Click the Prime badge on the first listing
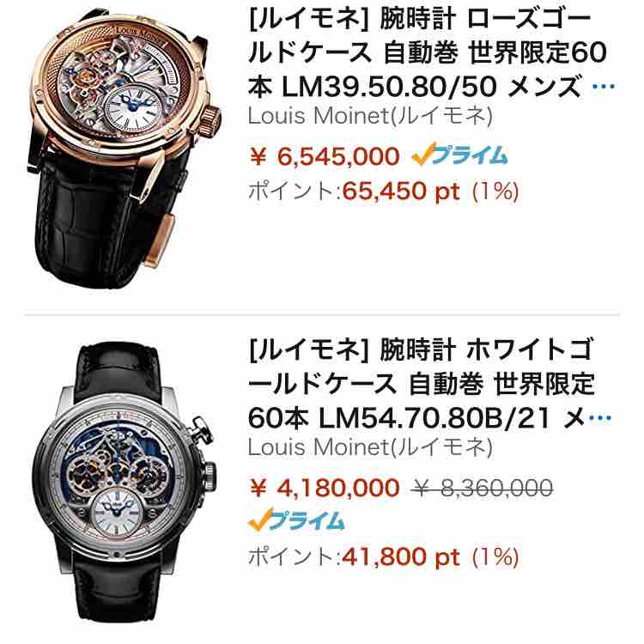The image size is (644, 644). pos(459,155)
